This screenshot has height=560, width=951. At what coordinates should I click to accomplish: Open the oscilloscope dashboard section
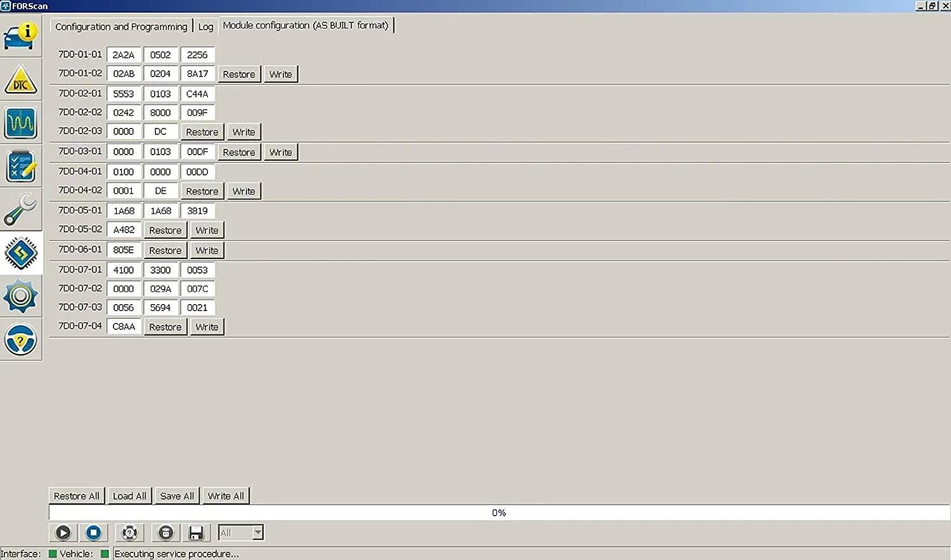pos(21,123)
